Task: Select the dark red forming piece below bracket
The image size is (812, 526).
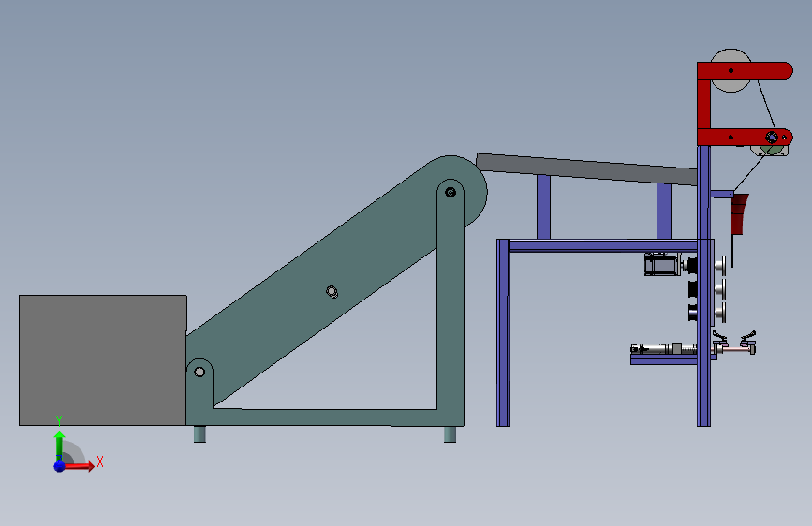Action: [x=739, y=214]
